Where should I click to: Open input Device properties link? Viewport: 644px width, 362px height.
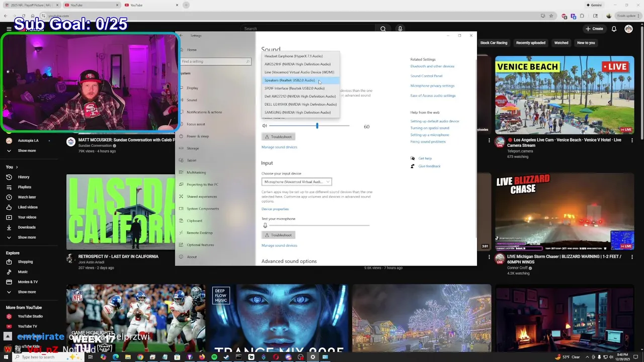[275, 209]
